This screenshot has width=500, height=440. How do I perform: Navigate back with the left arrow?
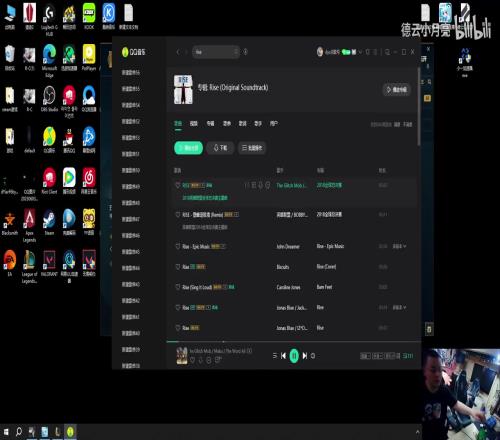click(x=178, y=52)
